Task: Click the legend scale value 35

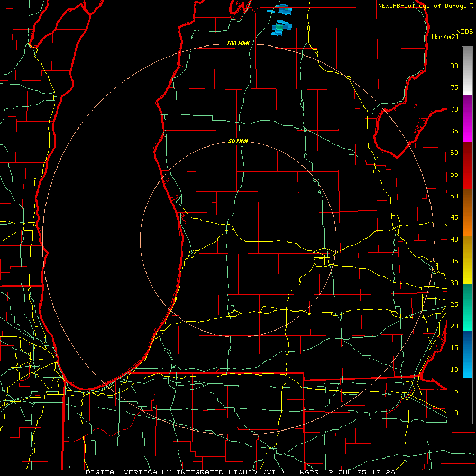Action: coord(454,261)
